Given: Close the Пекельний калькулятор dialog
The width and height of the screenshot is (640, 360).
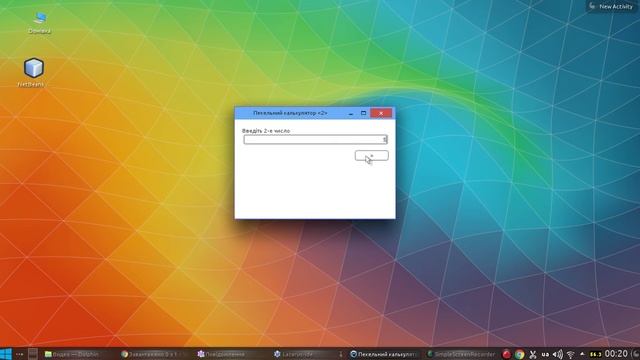Looking at the screenshot, I should pos(381,113).
